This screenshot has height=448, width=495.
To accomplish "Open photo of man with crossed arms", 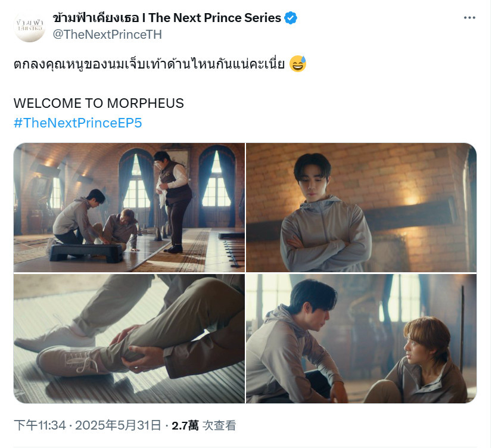I will [361, 207].
